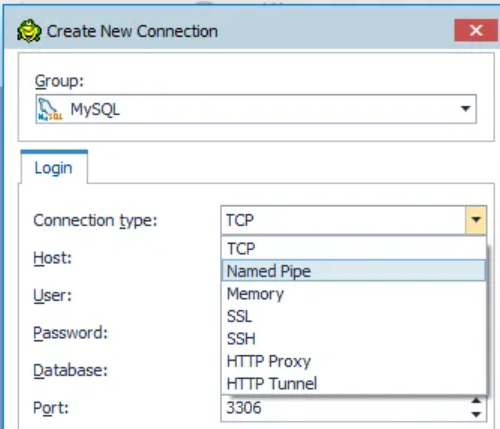Click the MySQL dolphin icon in Group box
The image size is (500, 429).
(x=50, y=109)
